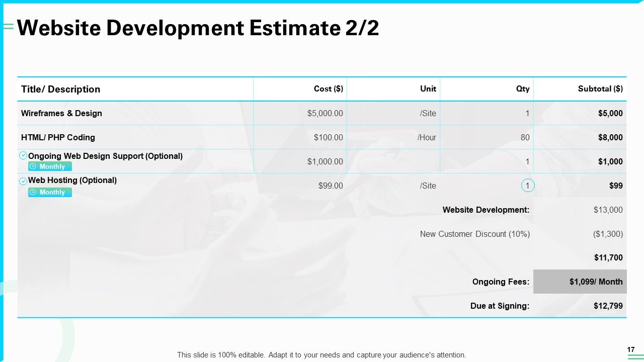Select the slide title Website Development Estimate 2/2

pyautogui.click(x=198, y=28)
